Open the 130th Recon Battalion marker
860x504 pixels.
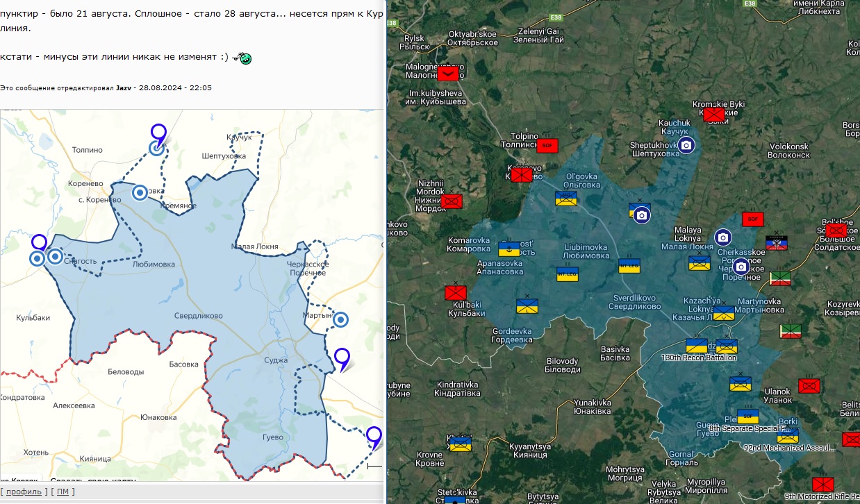(x=697, y=345)
